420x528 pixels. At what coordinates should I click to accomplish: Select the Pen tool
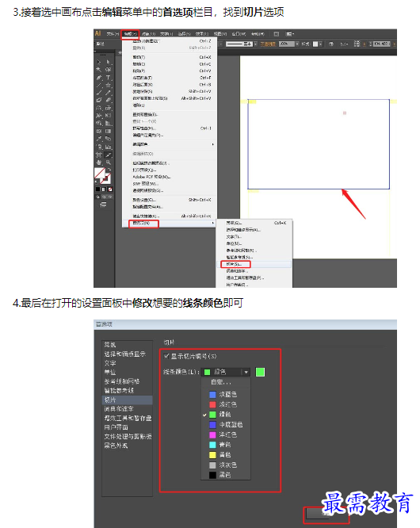pos(98,78)
